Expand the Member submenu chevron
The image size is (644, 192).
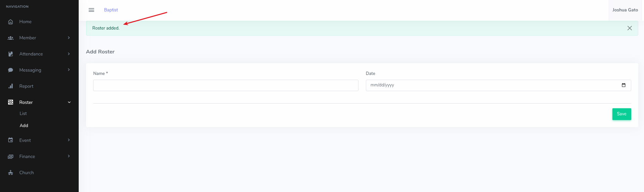coord(69,38)
